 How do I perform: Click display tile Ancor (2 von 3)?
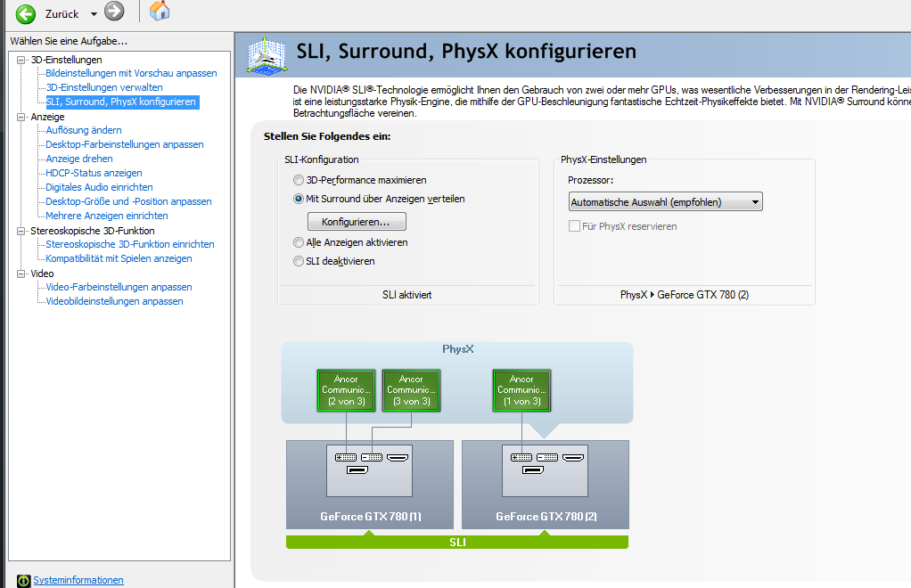point(346,390)
